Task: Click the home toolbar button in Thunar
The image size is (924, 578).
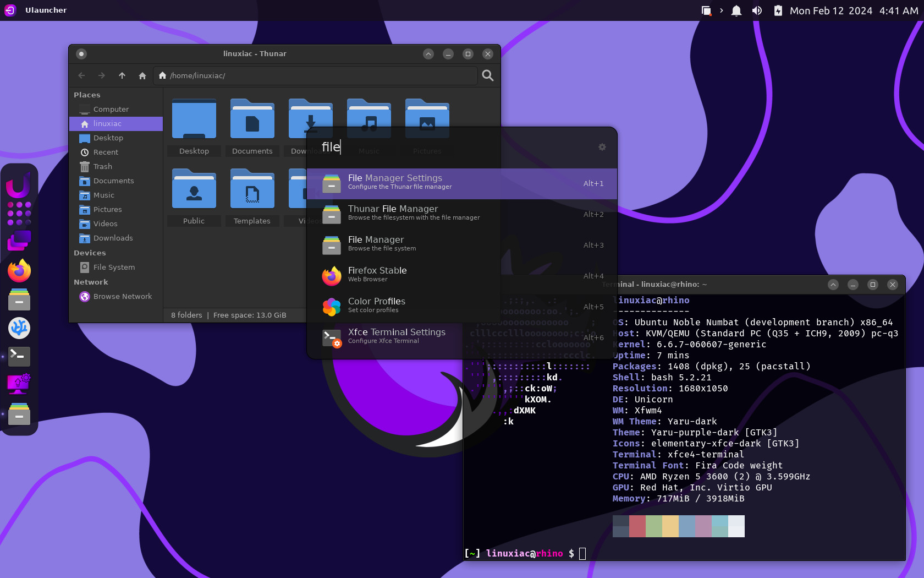Action: 142,75
